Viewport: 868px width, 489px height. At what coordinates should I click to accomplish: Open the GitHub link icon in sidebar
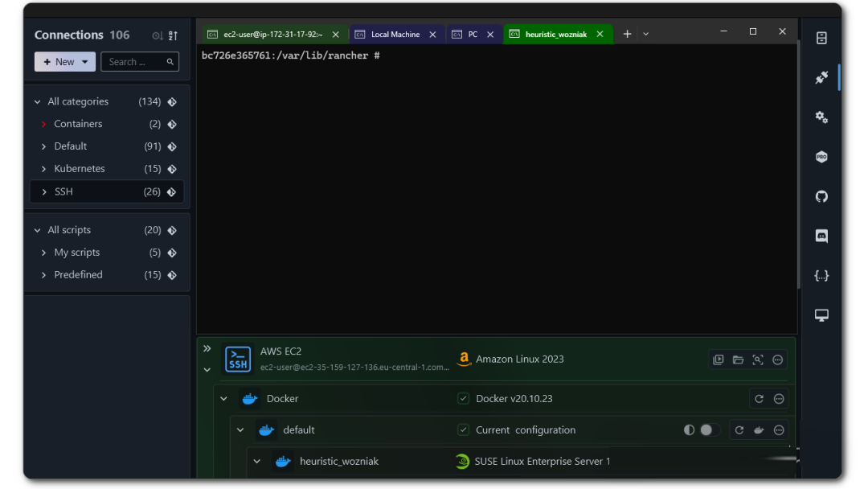(x=821, y=197)
